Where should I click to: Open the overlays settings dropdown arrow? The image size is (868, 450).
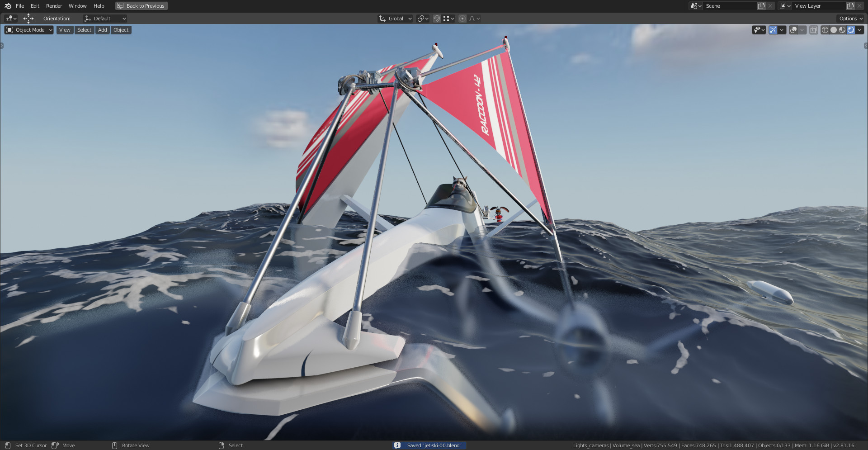click(802, 30)
